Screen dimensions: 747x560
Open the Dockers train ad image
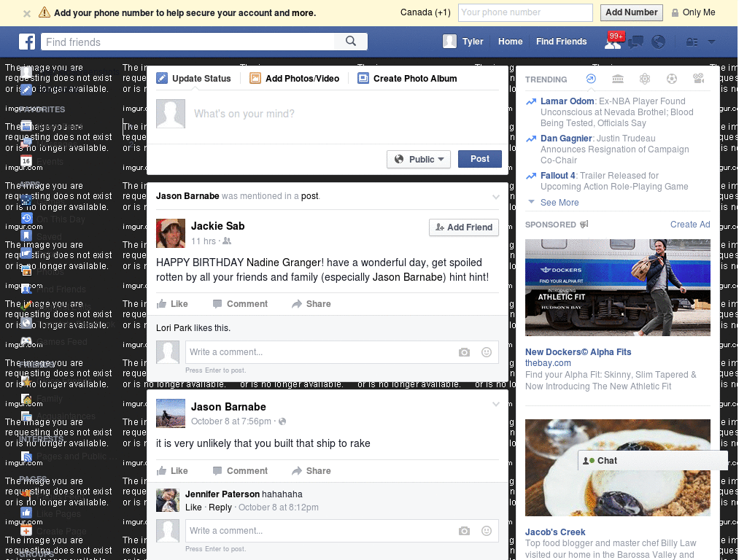(617, 287)
